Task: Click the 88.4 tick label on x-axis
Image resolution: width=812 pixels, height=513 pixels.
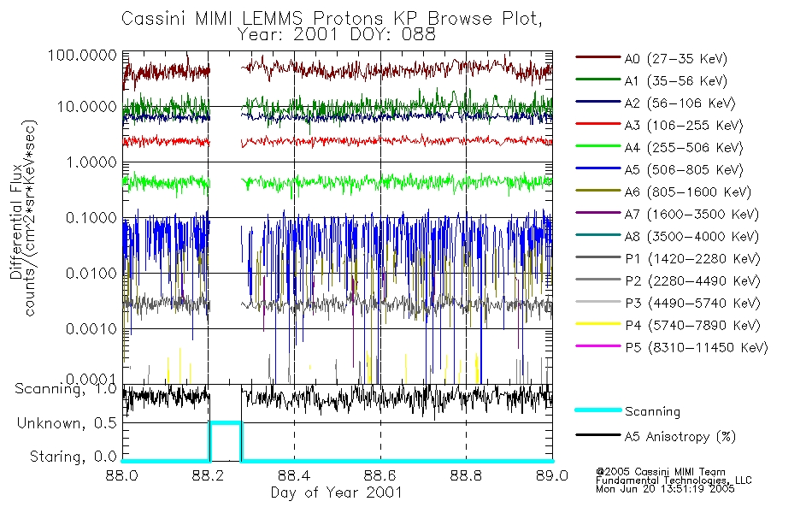Action: 294,475
